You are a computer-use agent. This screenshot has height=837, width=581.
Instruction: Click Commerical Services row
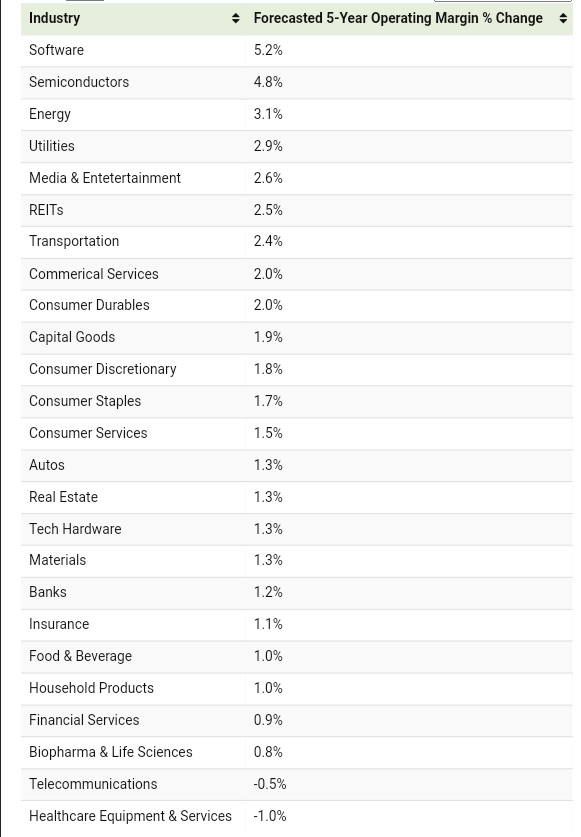[297, 274]
